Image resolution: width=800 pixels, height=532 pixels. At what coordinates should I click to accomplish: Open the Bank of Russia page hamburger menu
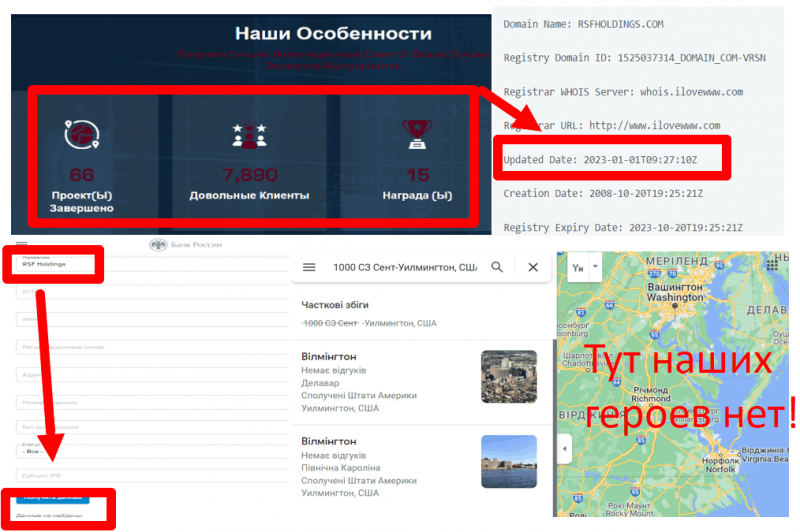(22, 243)
